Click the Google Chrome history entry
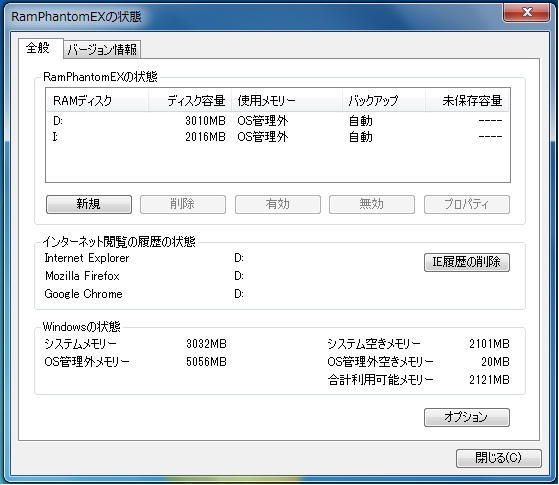The width and height of the screenshot is (559, 485). [83, 294]
